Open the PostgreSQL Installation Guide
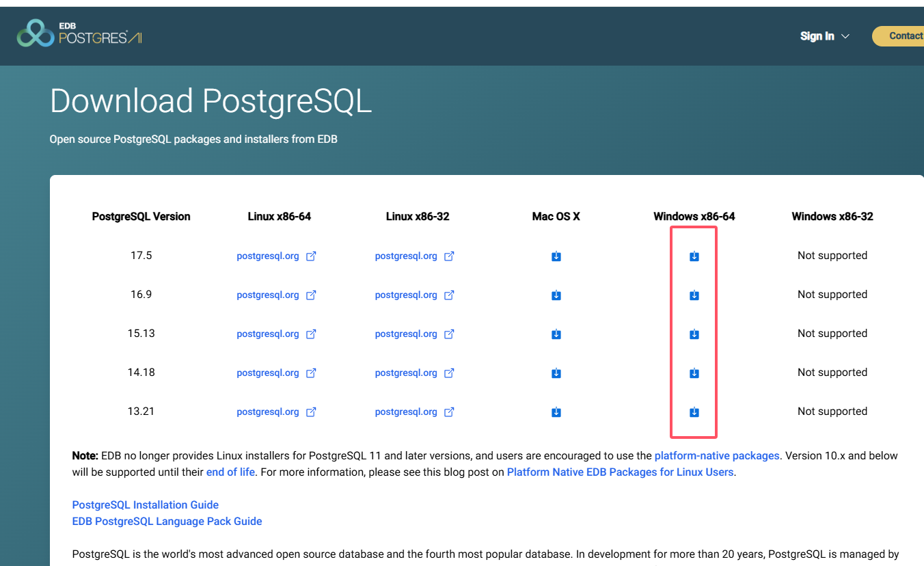The image size is (924, 566). tap(146, 505)
